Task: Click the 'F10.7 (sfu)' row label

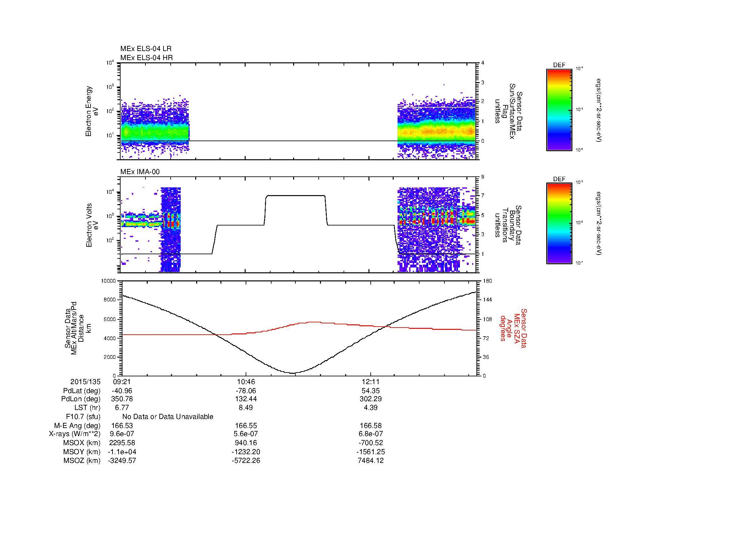Action: click(x=83, y=417)
